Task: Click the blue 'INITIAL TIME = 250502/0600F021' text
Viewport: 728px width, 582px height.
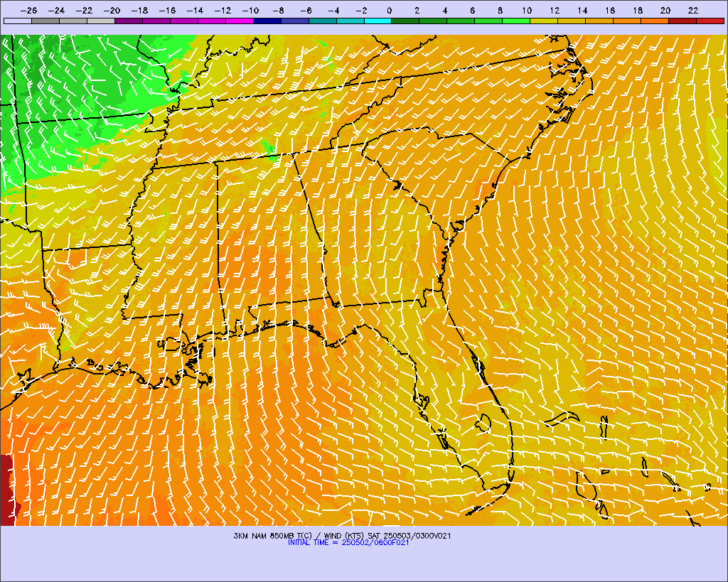Action: (348, 542)
